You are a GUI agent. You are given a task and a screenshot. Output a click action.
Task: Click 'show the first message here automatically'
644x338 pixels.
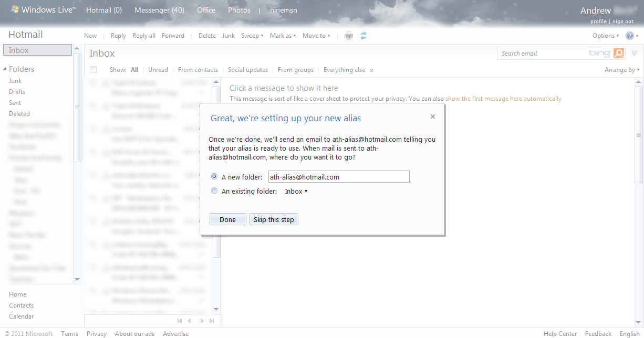(503, 99)
